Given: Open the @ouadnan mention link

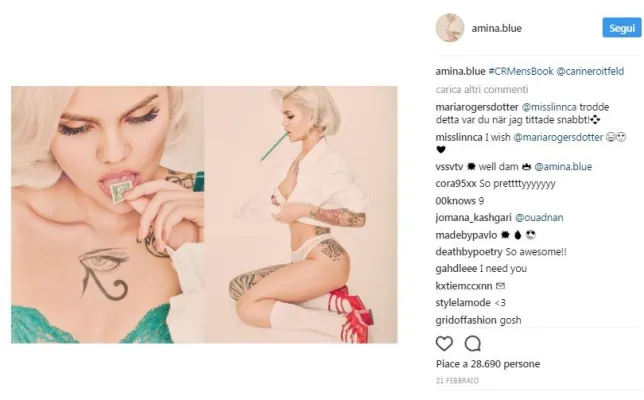Looking at the screenshot, I should pyautogui.click(x=539, y=218).
